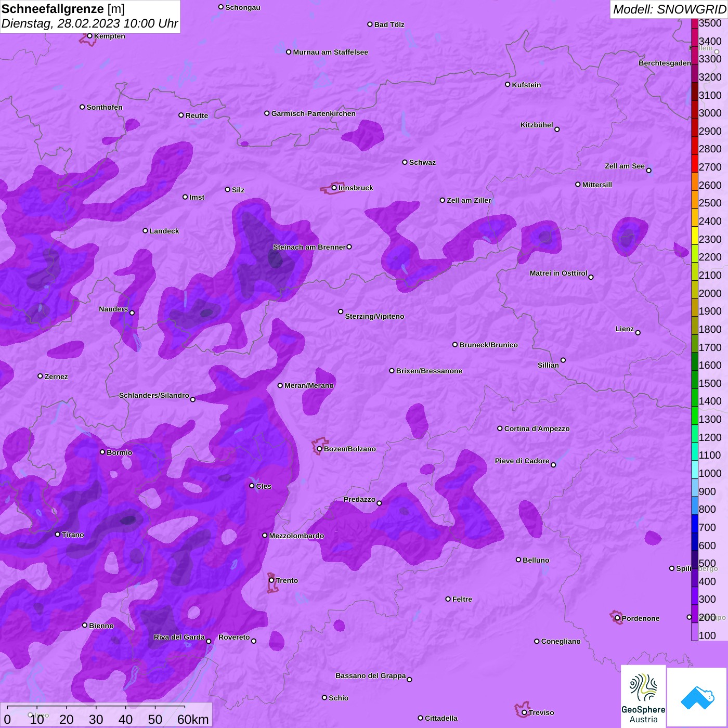Click the Kitzbühel label
The width and height of the screenshot is (728, 728).
pos(537,125)
